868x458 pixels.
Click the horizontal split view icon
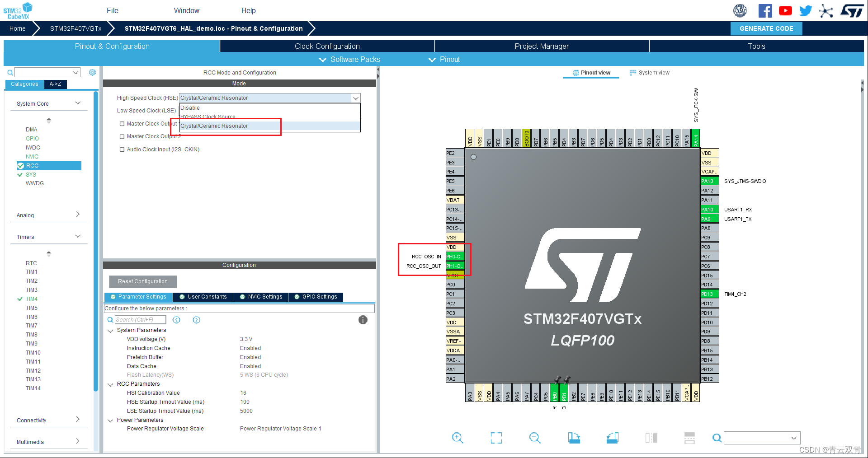click(x=690, y=438)
